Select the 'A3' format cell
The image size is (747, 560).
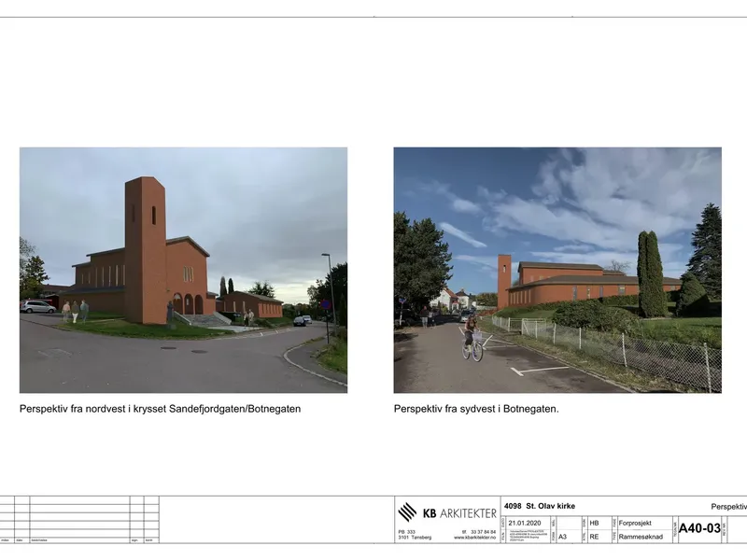pyautogui.click(x=563, y=537)
